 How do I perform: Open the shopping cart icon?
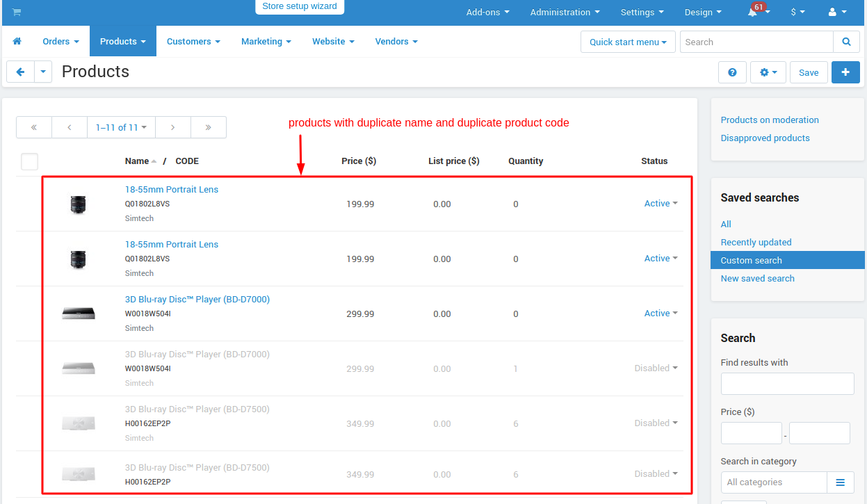click(x=17, y=12)
